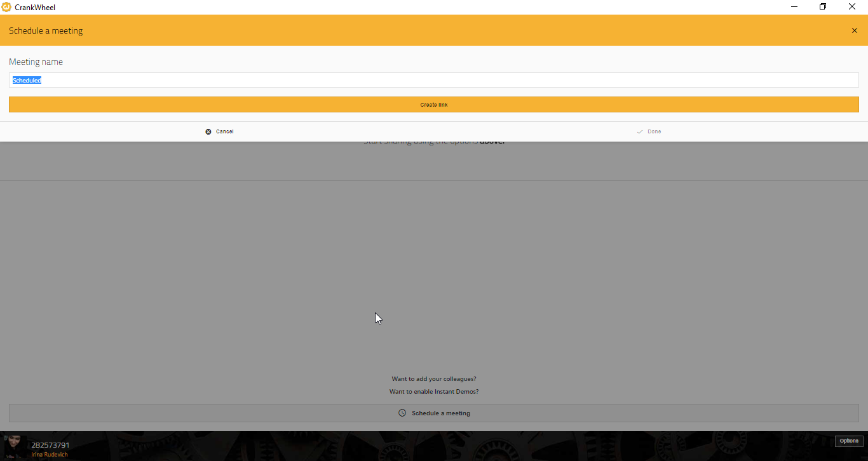Cancel the meeting scheduling
This screenshot has height=461, width=868.
click(220, 131)
